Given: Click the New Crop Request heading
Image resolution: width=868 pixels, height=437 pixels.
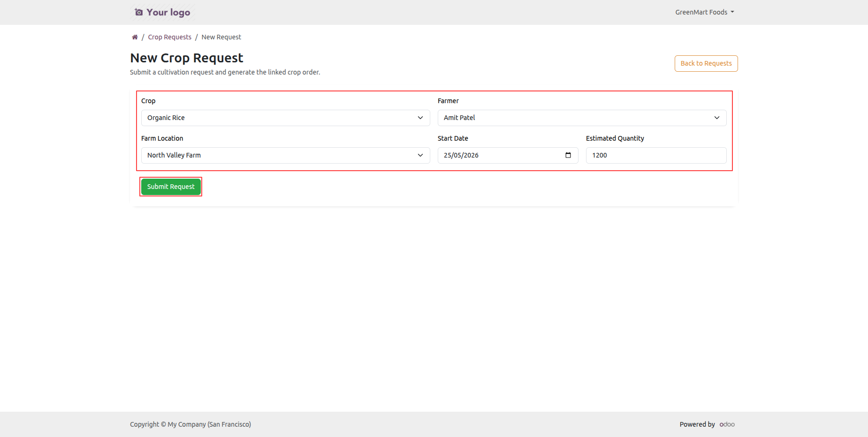Looking at the screenshot, I should (x=187, y=58).
